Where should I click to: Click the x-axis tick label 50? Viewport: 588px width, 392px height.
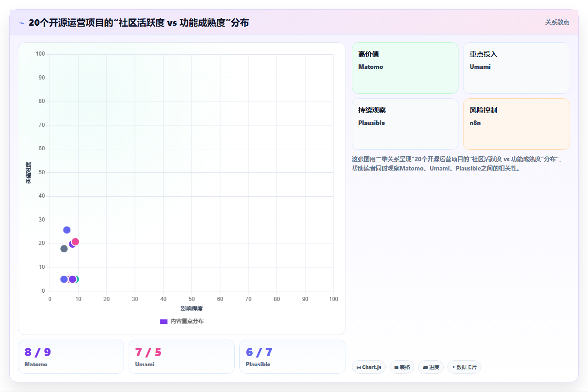(192, 299)
